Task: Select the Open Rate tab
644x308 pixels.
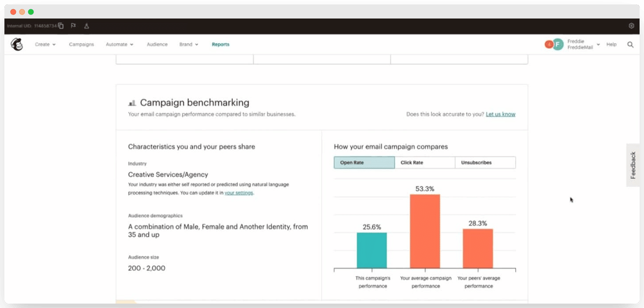Action: pos(364,163)
